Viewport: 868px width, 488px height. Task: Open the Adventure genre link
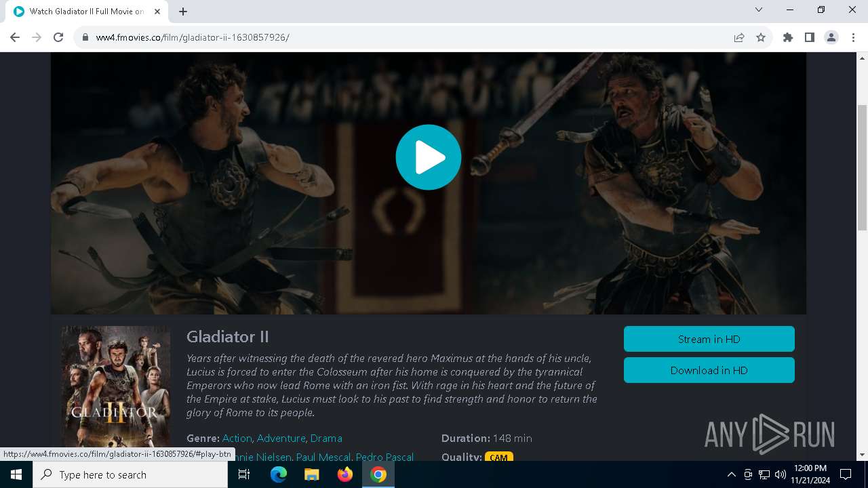tap(281, 439)
